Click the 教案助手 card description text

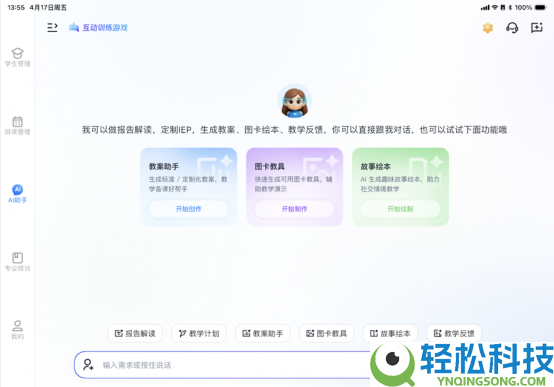pyautogui.click(x=188, y=184)
